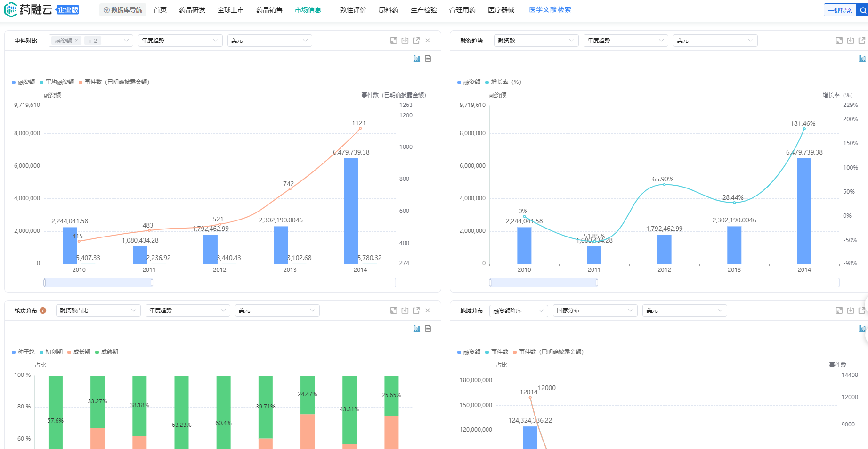The width and height of the screenshot is (868, 449).
Task: Expand the 轮次分布 panel to fullscreen
Action: tap(394, 310)
